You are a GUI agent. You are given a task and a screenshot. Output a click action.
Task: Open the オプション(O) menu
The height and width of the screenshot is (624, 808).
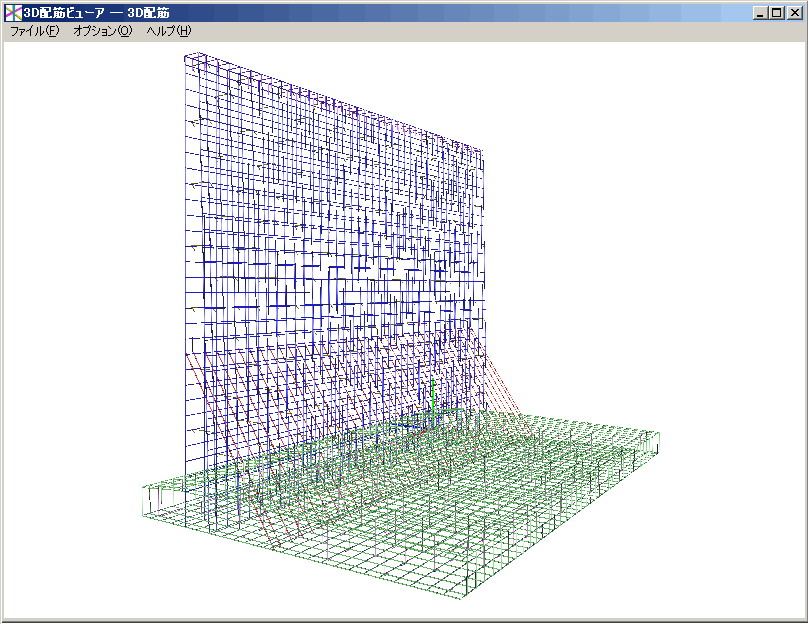tap(103, 31)
